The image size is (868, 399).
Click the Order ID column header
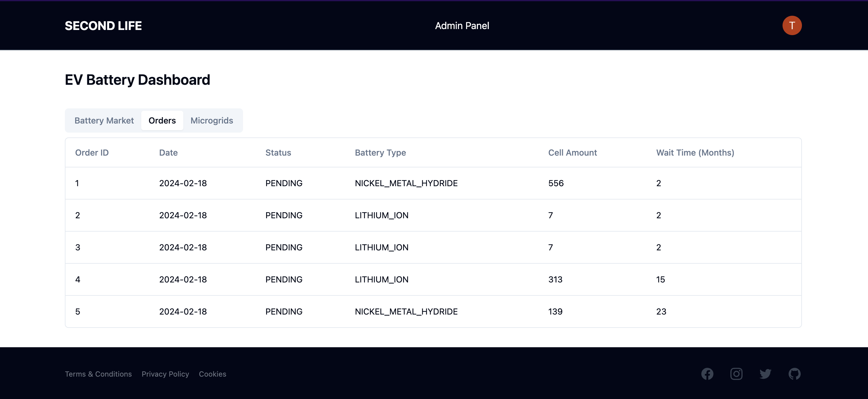92,153
